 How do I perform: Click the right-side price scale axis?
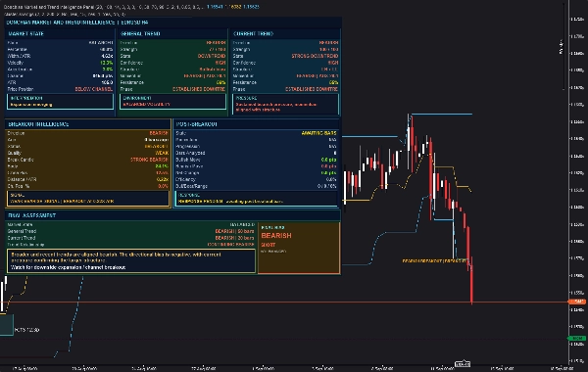click(x=578, y=182)
